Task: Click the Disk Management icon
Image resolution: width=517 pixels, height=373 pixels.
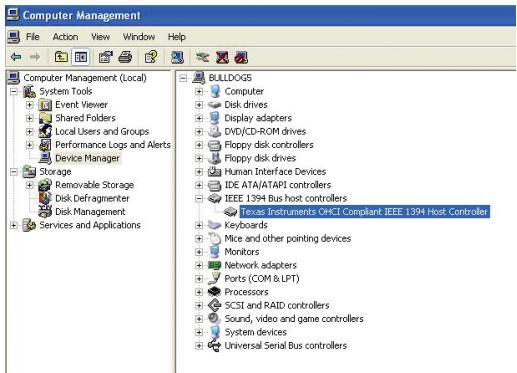Action: (45, 211)
